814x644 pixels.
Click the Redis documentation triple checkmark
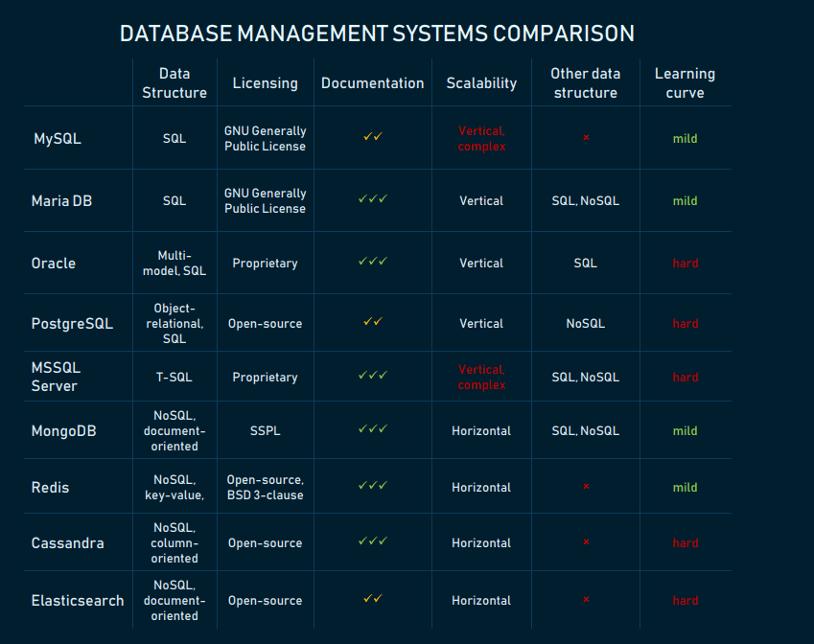click(x=373, y=486)
